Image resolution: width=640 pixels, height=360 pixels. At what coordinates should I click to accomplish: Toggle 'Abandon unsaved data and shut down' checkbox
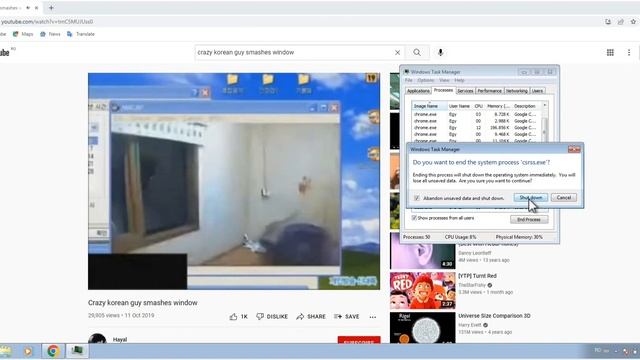[417, 198]
